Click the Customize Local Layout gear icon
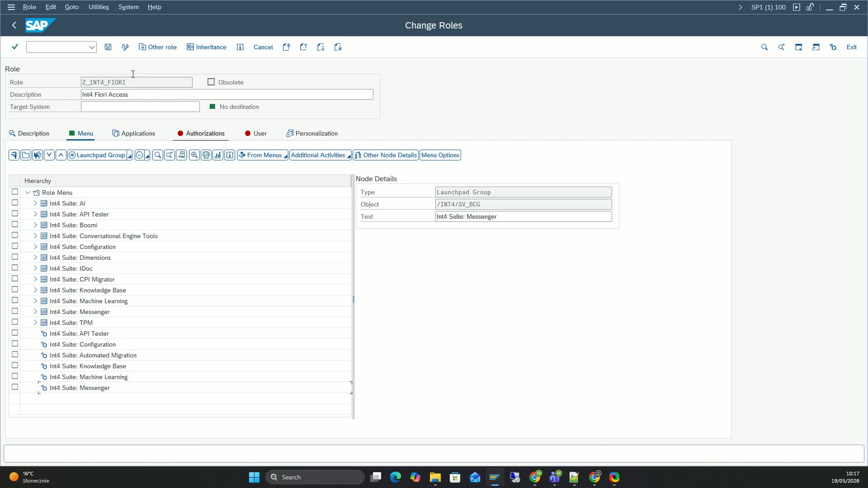The width and height of the screenshot is (868, 488). pyautogui.click(x=833, y=47)
